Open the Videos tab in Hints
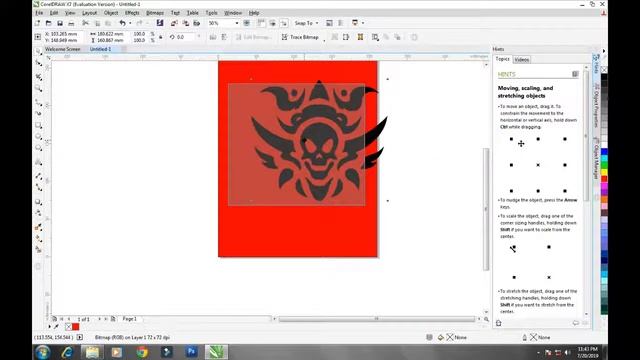Screen dimensions: 640x360 click(522, 60)
